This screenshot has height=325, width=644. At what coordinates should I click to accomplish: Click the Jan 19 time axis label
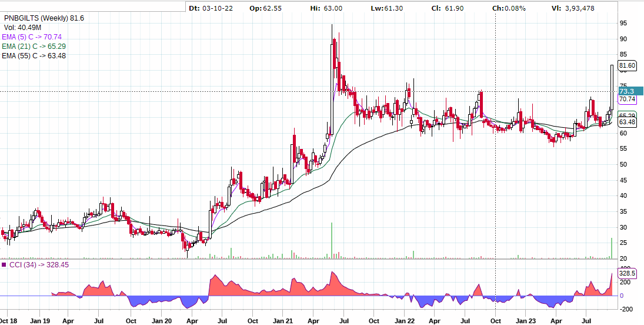click(40, 320)
